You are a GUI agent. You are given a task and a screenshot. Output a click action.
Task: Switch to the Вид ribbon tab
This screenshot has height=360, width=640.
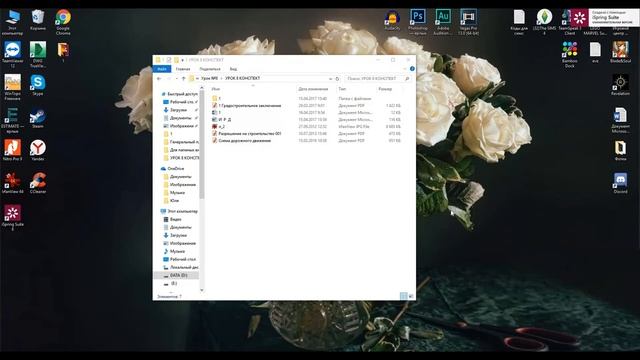tap(233, 69)
